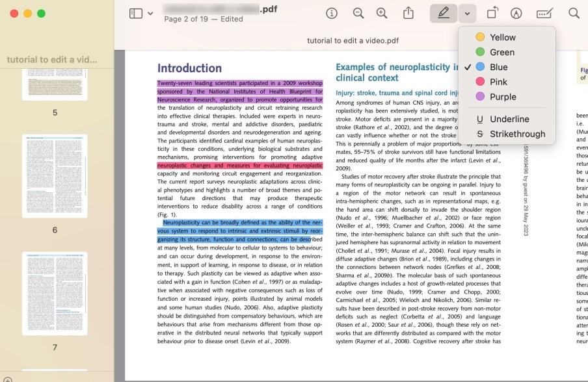This screenshot has width=588, height=382.
Task: Open the highlight color dropdown chevron
Action: tap(467, 13)
